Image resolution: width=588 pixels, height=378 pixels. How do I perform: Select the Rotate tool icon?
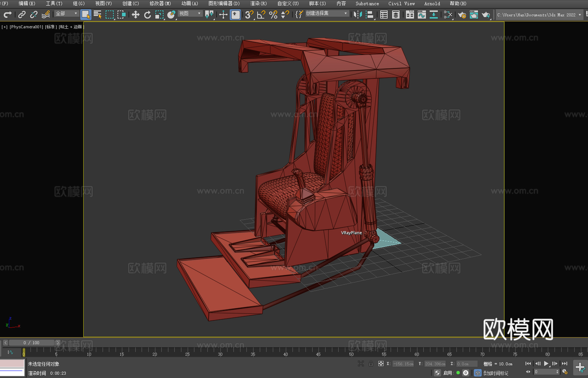(x=148, y=14)
